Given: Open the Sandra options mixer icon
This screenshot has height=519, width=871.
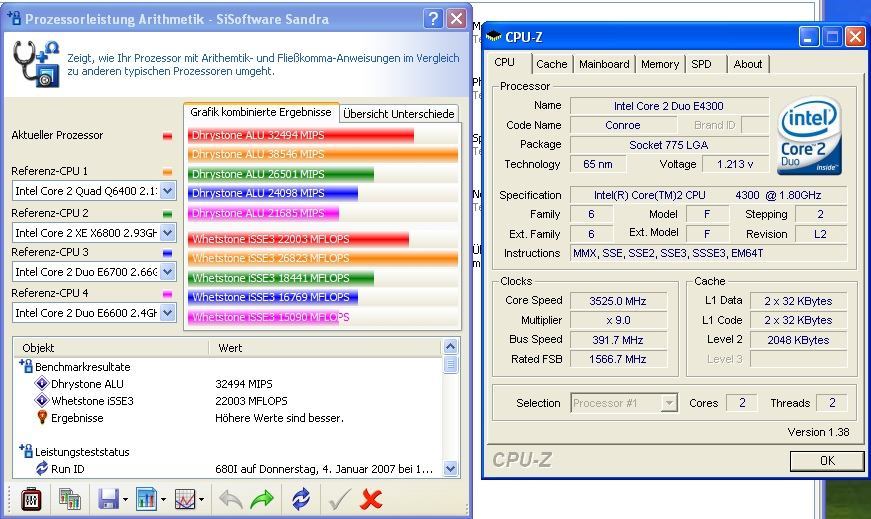Looking at the screenshot, I should (31, 498).
